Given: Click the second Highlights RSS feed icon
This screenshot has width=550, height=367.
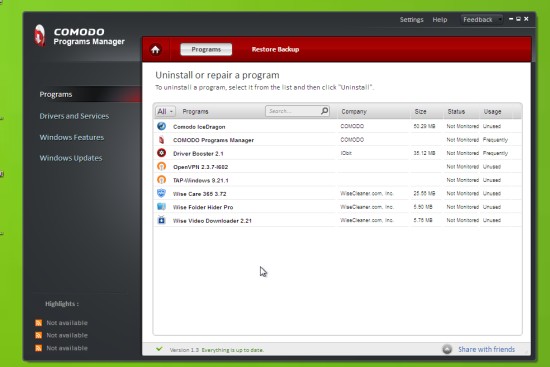Looking at the screenshot, I should (x=39, y=335).
